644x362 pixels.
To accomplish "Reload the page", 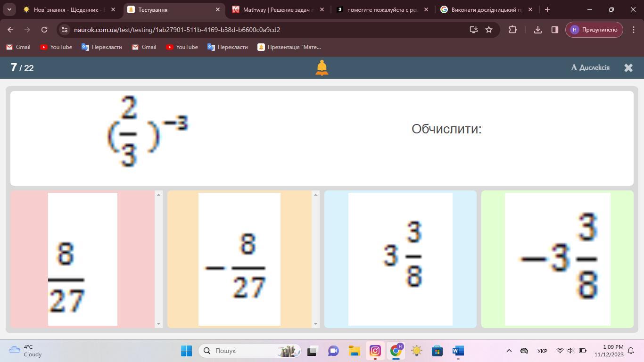I will (44, 30).
